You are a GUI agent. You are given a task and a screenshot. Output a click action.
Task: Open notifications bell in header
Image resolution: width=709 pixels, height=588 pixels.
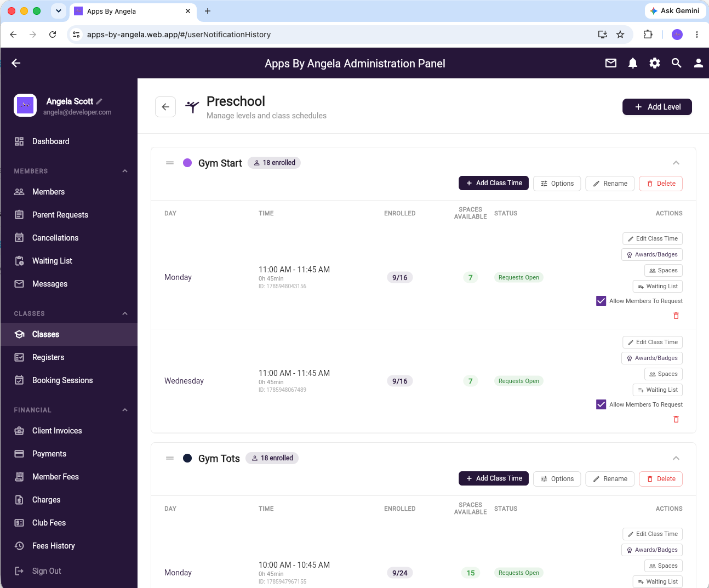[633, 63]
